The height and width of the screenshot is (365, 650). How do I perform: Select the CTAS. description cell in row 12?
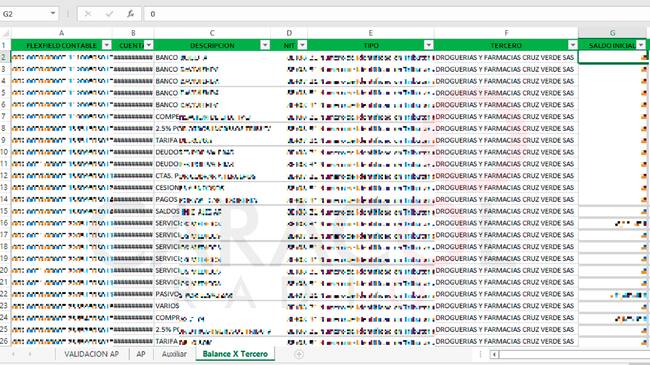[x=212, y=176]
